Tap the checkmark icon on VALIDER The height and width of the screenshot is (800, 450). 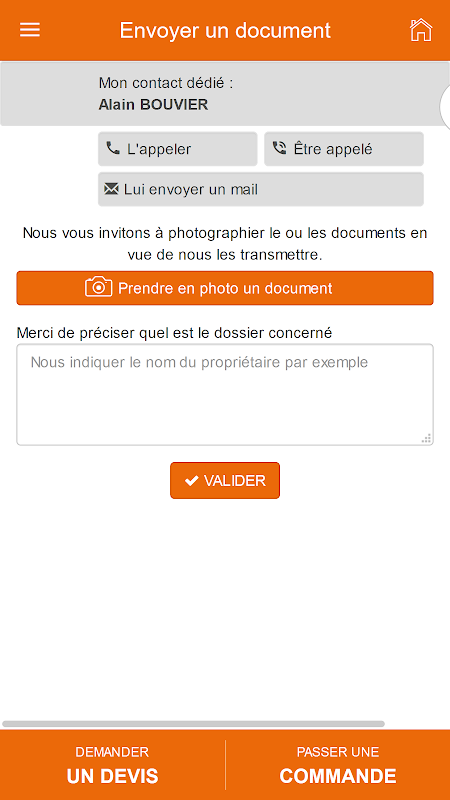tap(191, 481)
